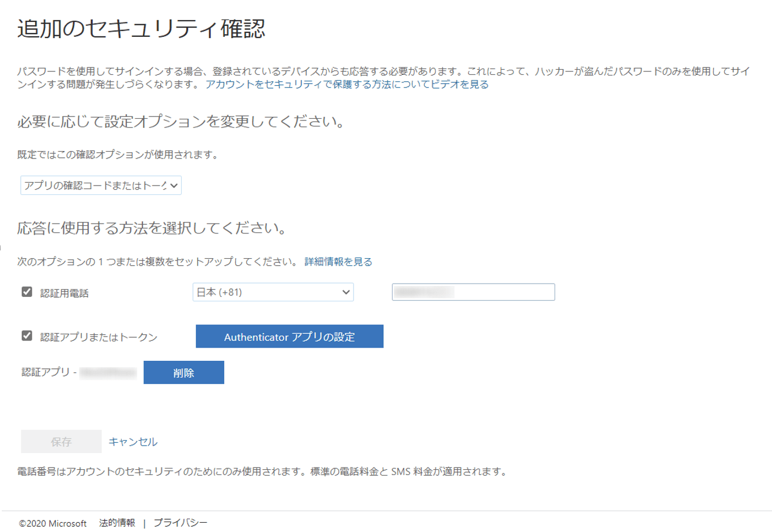This screenshot has width=772, height=532.
Task: Open the 法的情報 footer link
Action: point(117,523)
